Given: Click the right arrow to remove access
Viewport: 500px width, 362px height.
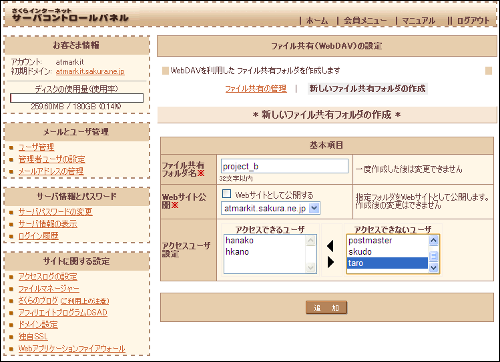Looking at the screenshot, I should click(331, 262).
